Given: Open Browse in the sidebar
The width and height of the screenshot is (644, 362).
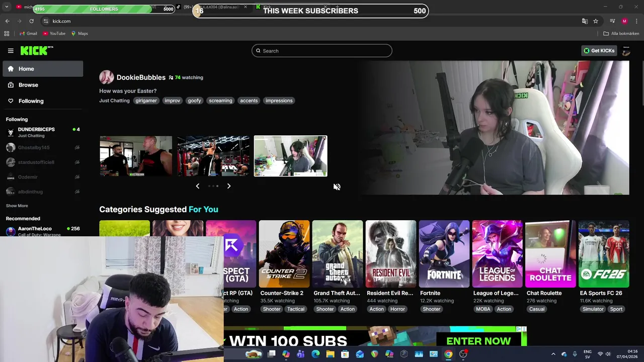Looking at the screenshot, I should [43, 85].
